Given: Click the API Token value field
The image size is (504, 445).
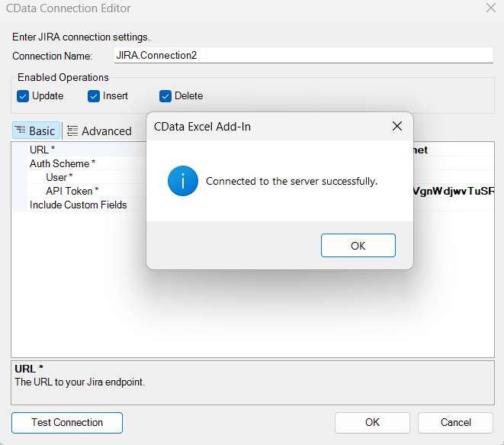Looking at the screenshot, I should 453,191.
